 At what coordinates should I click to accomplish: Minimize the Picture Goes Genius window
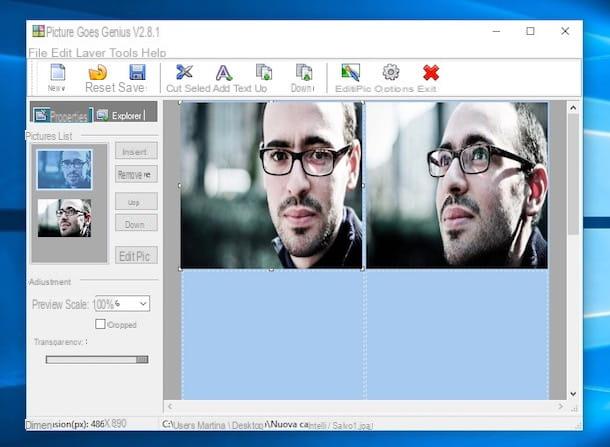tap(496, 31)
